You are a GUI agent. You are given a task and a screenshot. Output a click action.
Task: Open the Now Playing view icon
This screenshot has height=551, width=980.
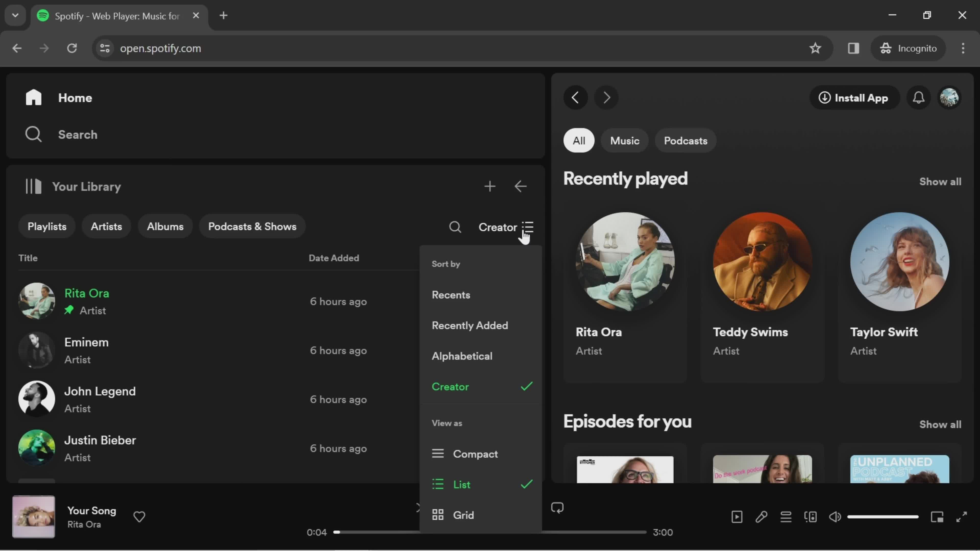(737, 517)
